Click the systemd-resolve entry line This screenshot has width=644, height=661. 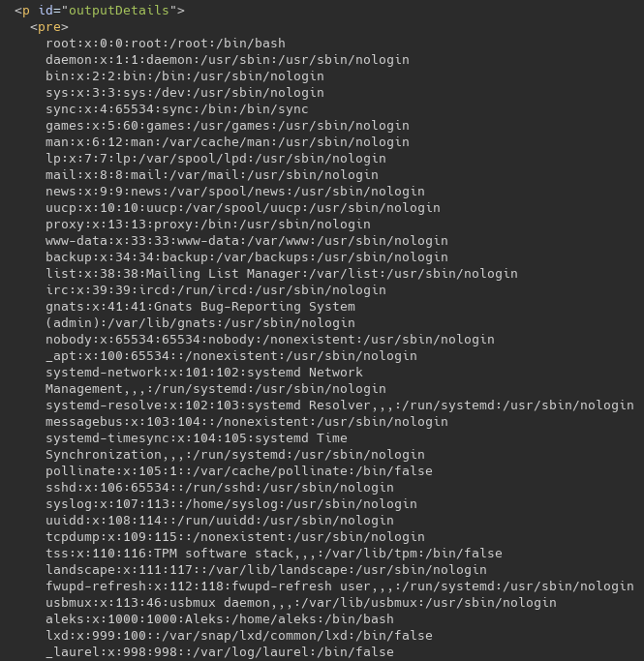coord(339,406)
